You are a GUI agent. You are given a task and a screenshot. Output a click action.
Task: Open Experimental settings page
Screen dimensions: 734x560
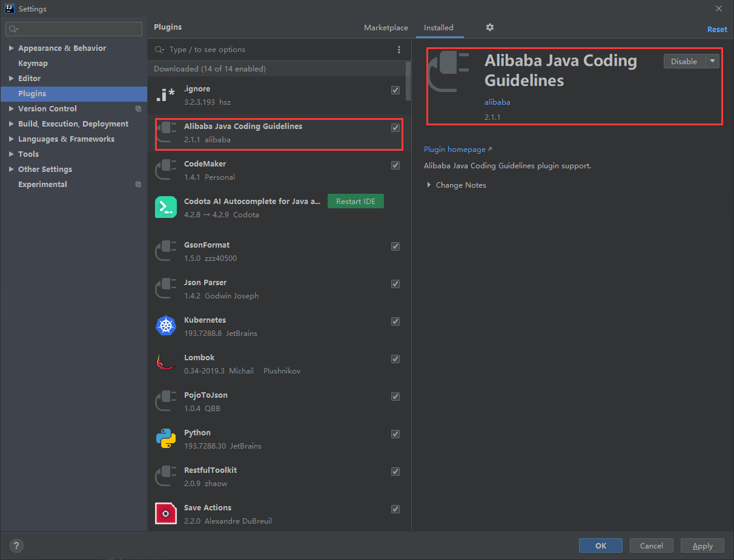[42, 185]
